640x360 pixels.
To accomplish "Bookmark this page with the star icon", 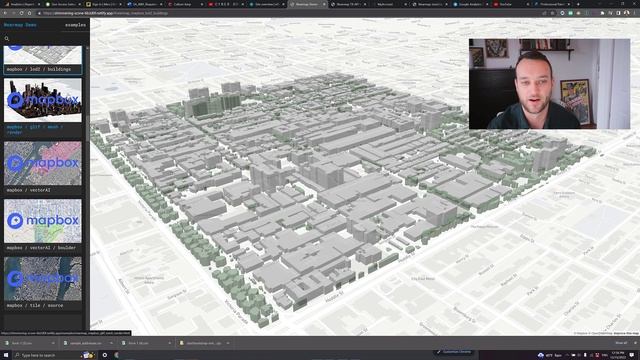I will click(552, 13).
